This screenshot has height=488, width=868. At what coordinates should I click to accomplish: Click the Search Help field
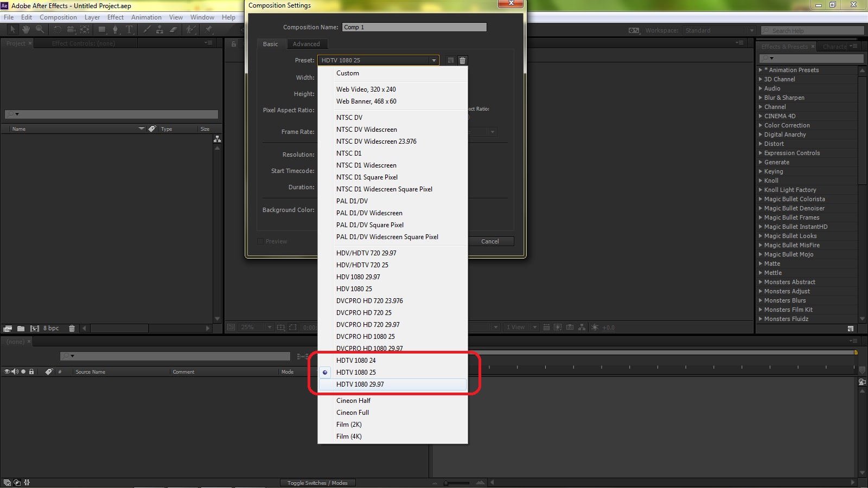click(812, 30)
